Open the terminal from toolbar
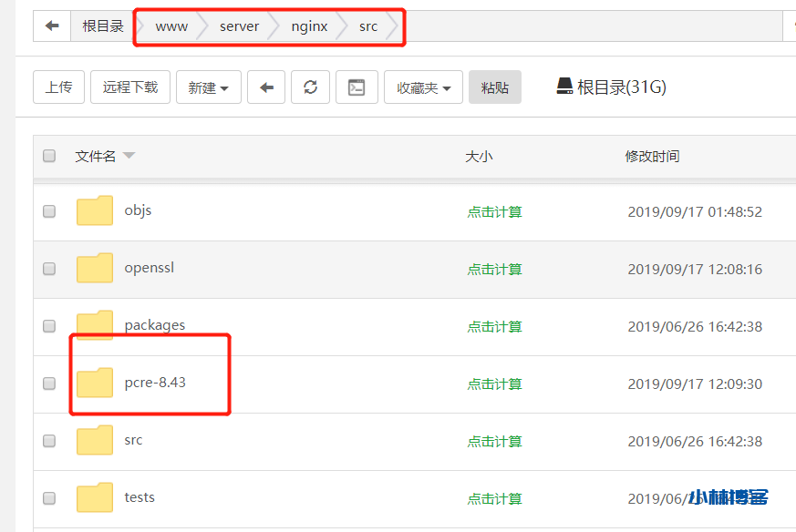The width and height of the screenshot is (796, 532). 357,87
